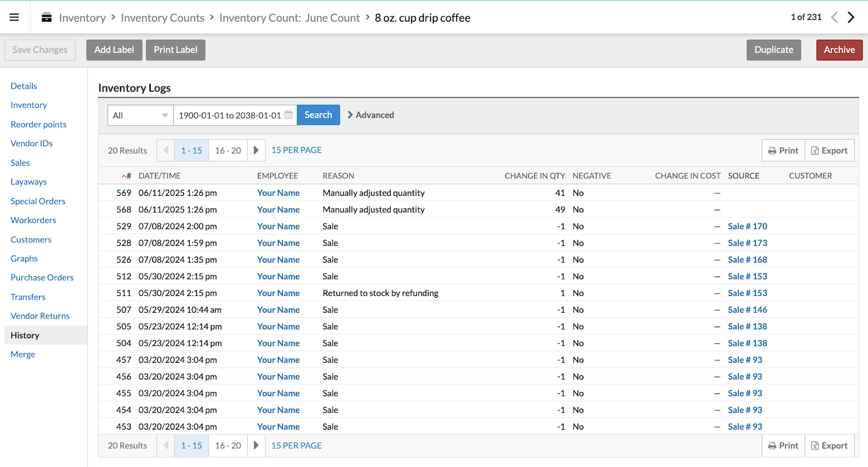The height and width of the screenshot is (467, 868).
Task: Go to Inventory Count: June Count breadcrumb
Action: coord(289,17)
